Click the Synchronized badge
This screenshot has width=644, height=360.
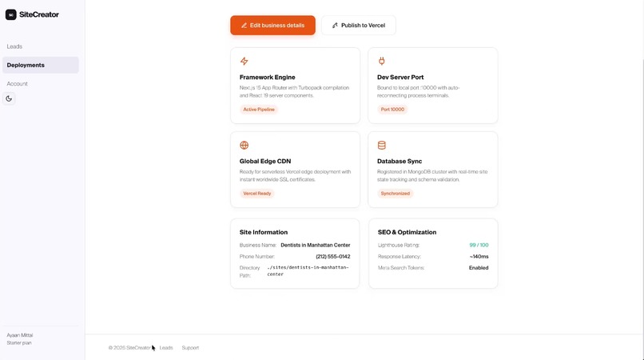395,194
